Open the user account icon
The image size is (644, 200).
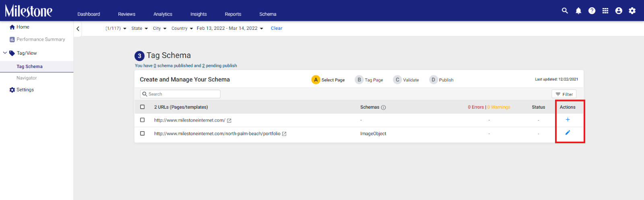[x=619, y=11]
